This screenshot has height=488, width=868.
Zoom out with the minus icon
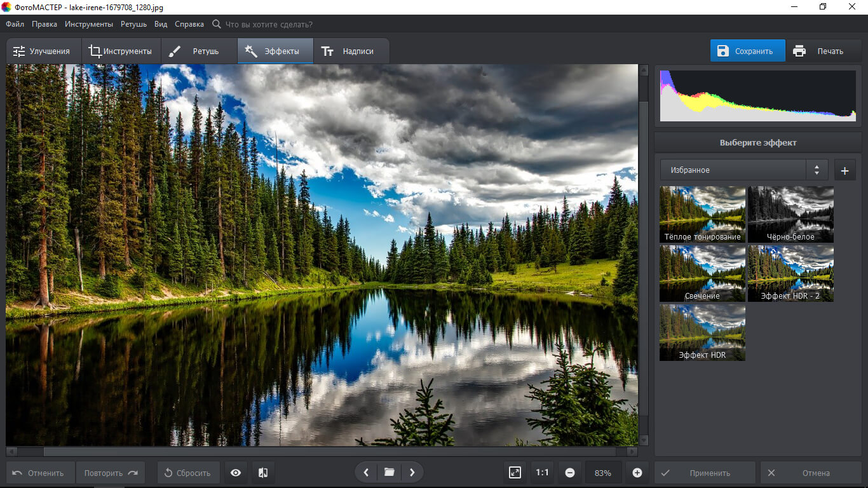pos(570,473)
